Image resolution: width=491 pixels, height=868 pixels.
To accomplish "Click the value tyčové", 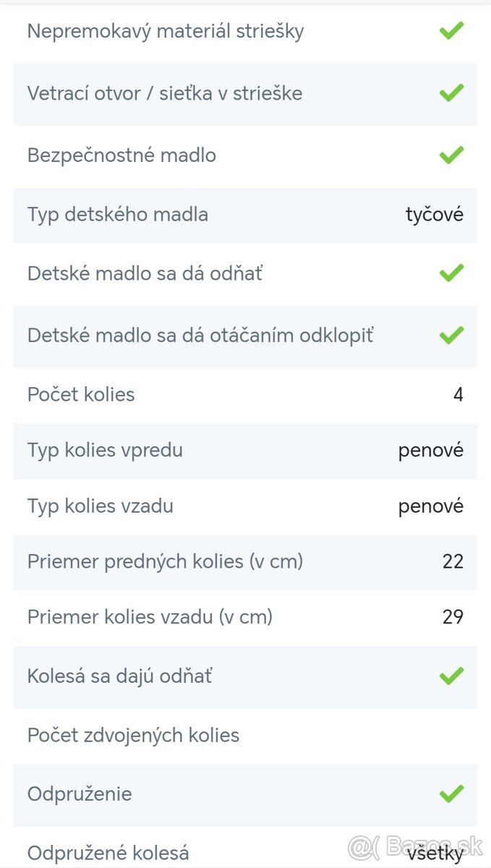I will coord(434,214).
